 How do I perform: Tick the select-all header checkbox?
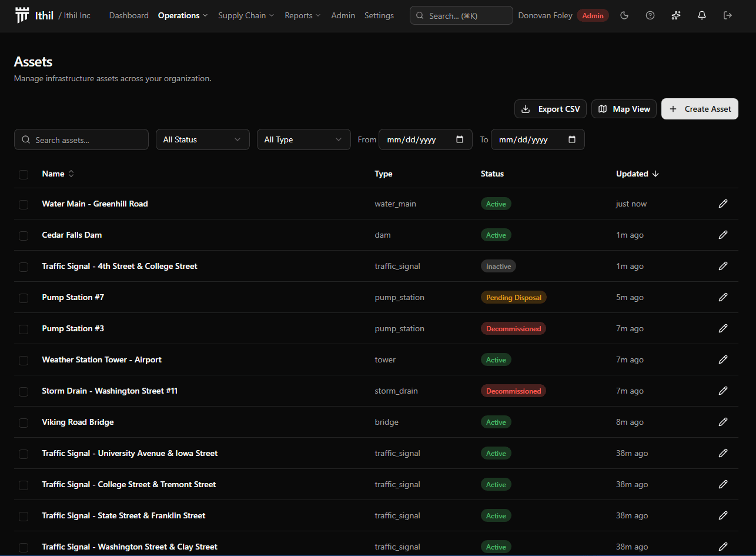pyautogui.click(x=24, y=174)
